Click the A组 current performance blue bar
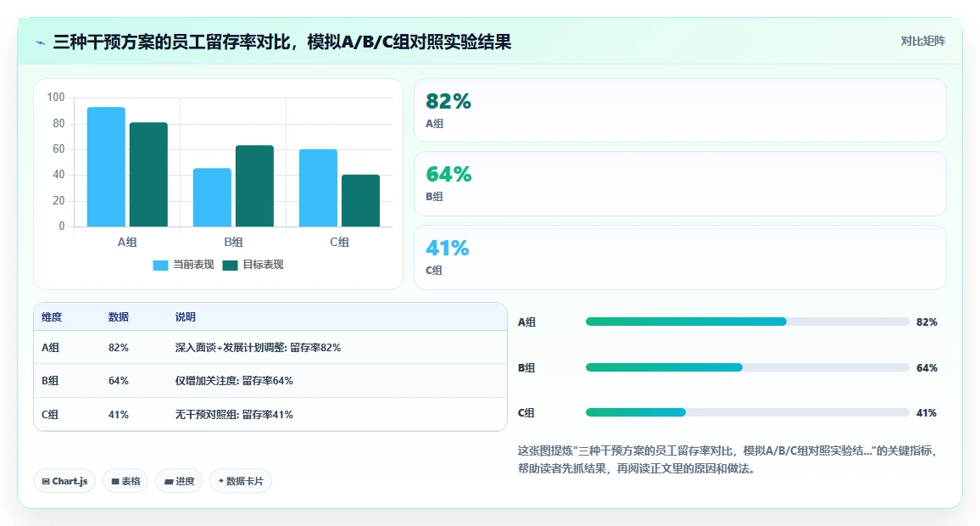The height and width of the screenshot is (526, 980). coord(106,167)
